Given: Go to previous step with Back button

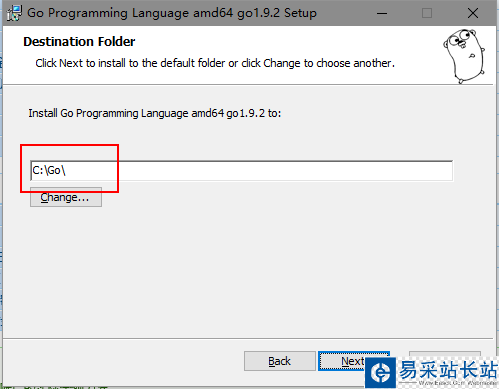Looking at the screenshot, I should click(x=280, y=361).
